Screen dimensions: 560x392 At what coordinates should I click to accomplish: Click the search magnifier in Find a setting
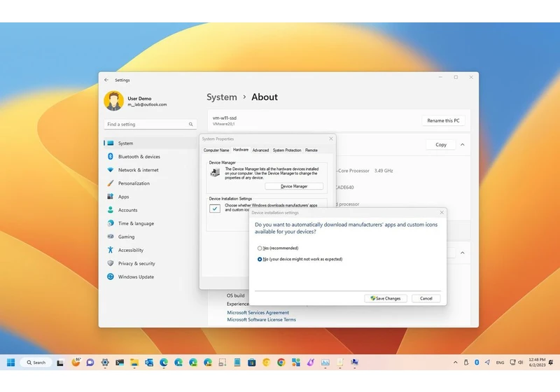click(x=190, y=124)
